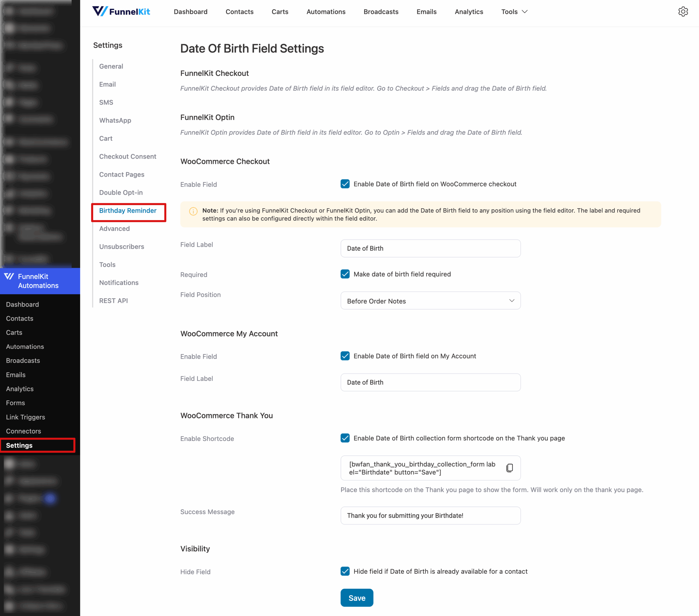Open Broadcasts in top navigation

pyautogui.click(x=381, y=12)
